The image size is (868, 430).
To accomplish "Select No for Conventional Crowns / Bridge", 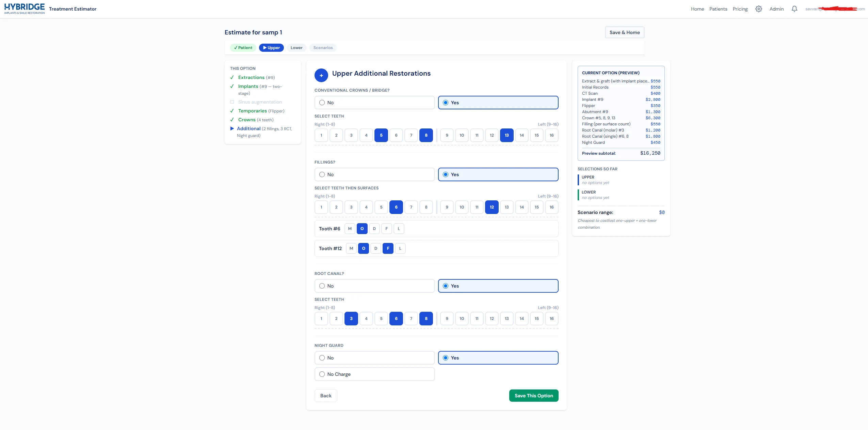I will pyautogui.click(x=374, y=103).
